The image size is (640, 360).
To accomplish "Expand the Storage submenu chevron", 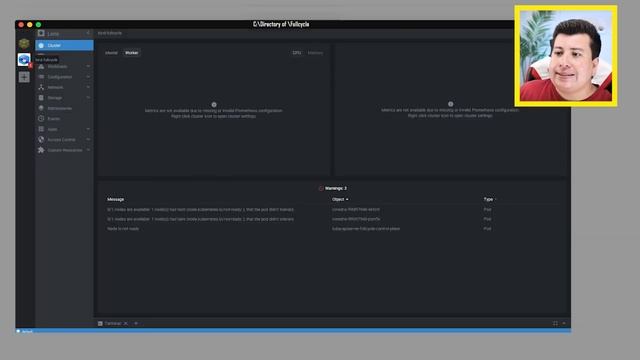I will click(88, 98).
